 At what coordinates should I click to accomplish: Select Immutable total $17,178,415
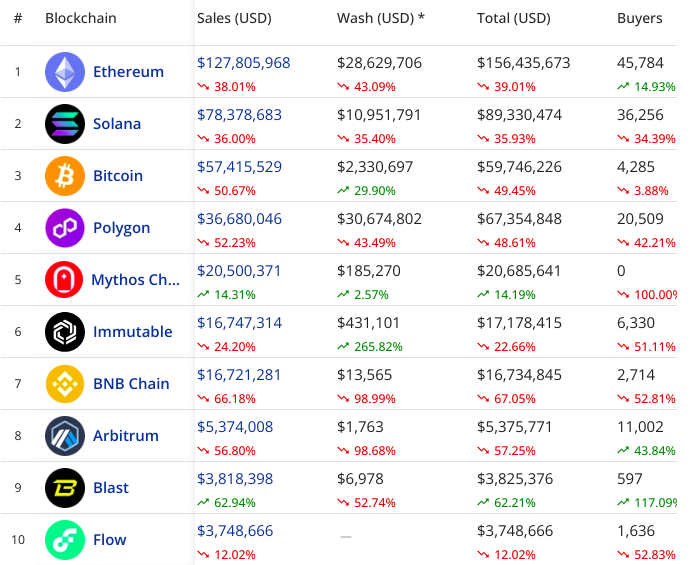click(519, 323)
